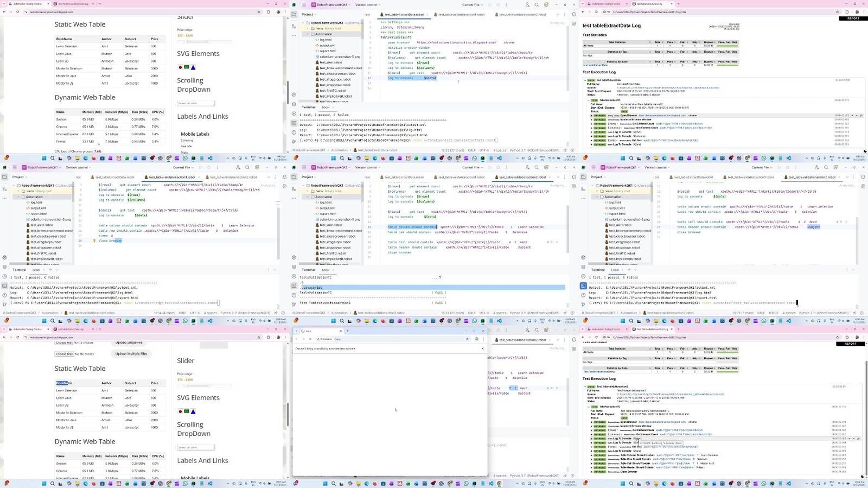This screenshot has width=868, height=488.
Task: Open Git tool window icon, PyCharm editing test_tableExtractData.robot
Action: tap(294, 142)
